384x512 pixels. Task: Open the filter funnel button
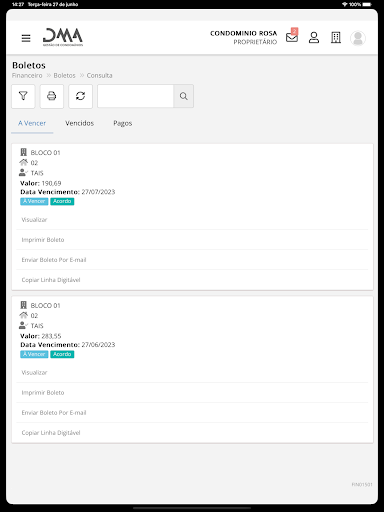pyautogui.click(x=23, y=96)
